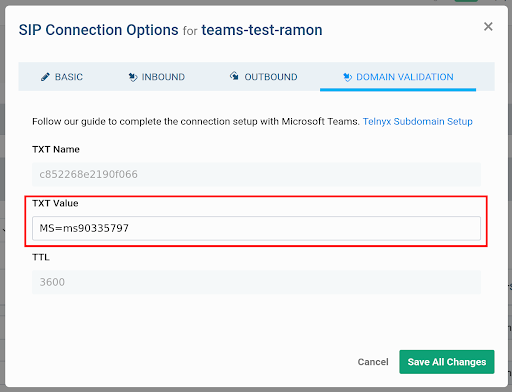Open the Telnyx Subdomain Setup link
The width and height of the screenshot is (512, 392).
pyautogui.click(x=417, y=121)
